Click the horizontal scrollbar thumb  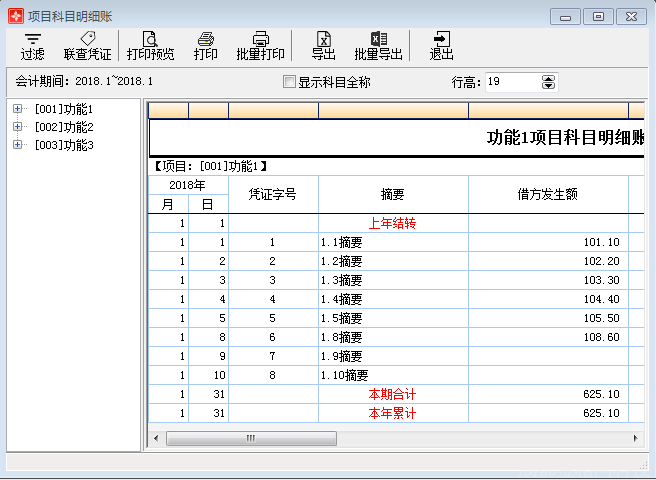pos(237,439)
